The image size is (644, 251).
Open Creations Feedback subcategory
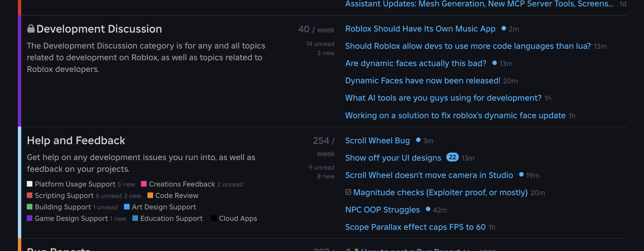(x=182, y=184)
